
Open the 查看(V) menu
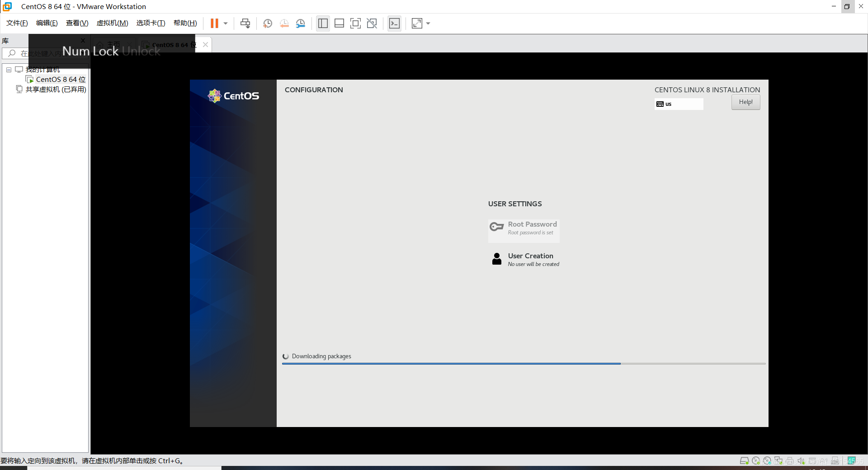pyautogui.click(x=77, y=23)
